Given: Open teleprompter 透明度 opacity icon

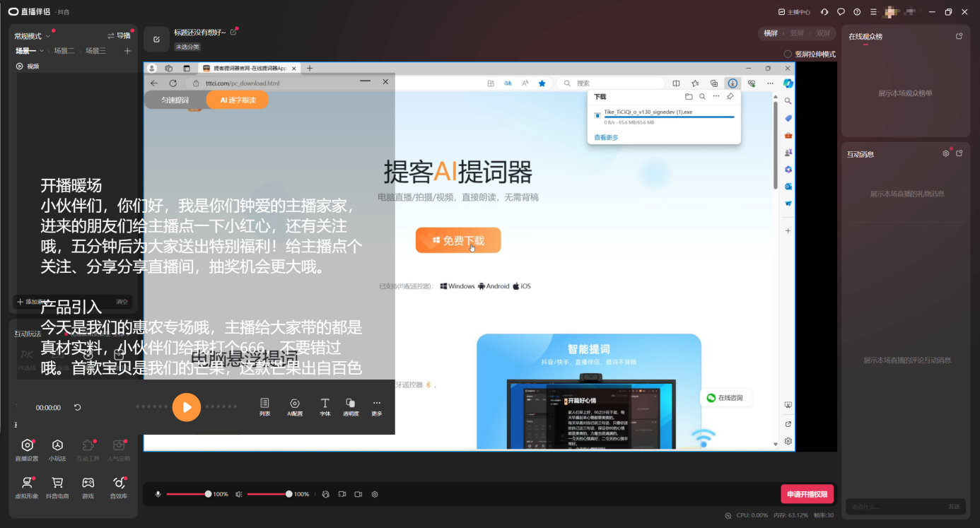Looking at the screenshot, I should pos(351,403).
